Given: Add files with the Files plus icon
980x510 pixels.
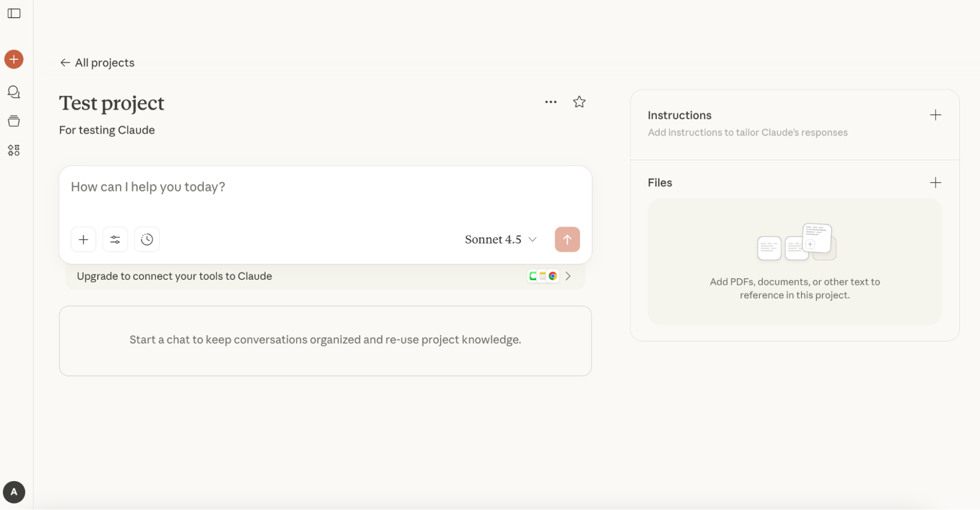Looking at the screenshot, I should [935, 183].
